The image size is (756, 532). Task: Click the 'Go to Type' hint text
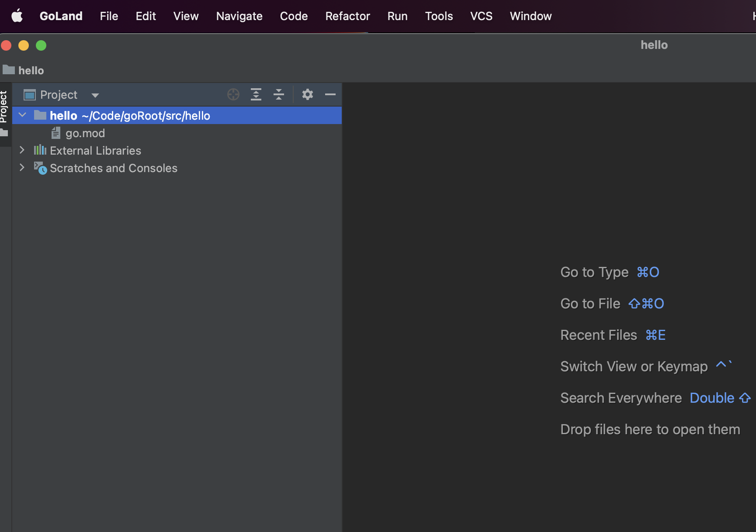point(594,272)
